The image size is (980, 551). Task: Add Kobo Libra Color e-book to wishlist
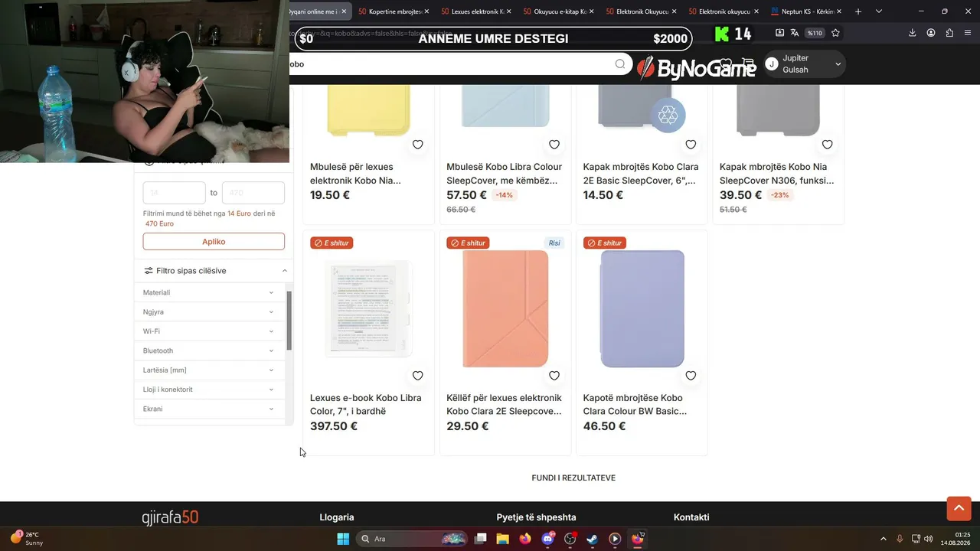coord(417,376)
